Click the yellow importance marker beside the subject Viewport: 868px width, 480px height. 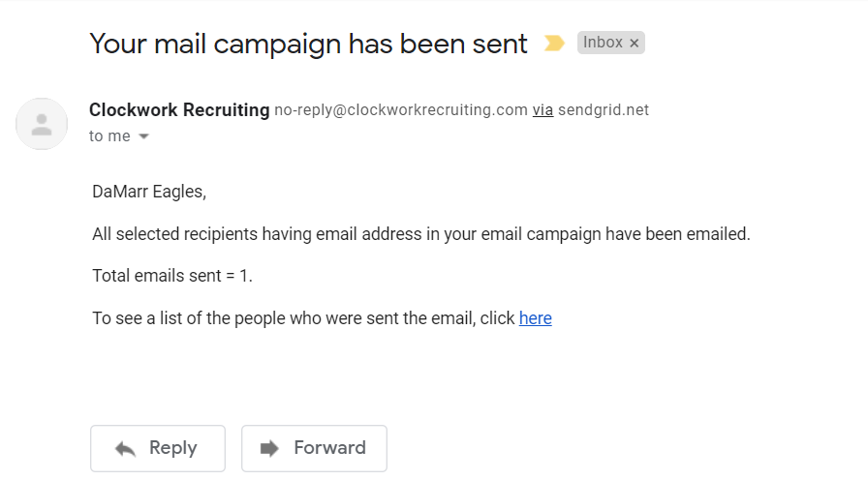point(554,43)
